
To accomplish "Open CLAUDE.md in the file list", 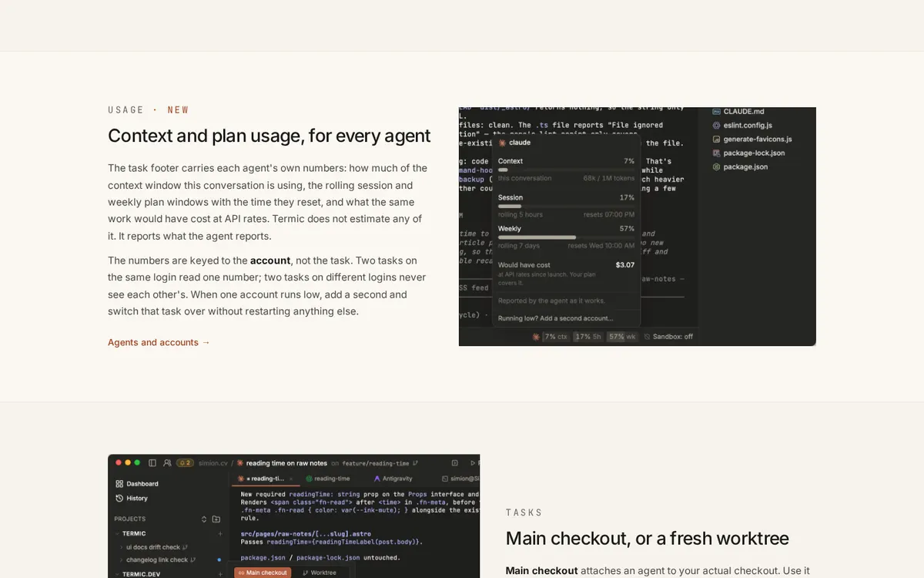I will coord(743,112).
